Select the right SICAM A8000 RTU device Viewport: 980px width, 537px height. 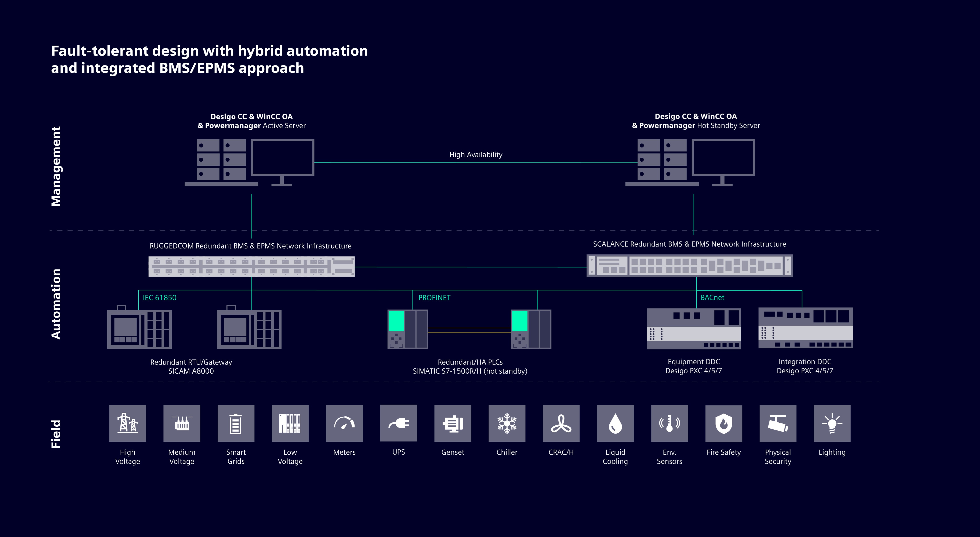click(x=249, y=327)
